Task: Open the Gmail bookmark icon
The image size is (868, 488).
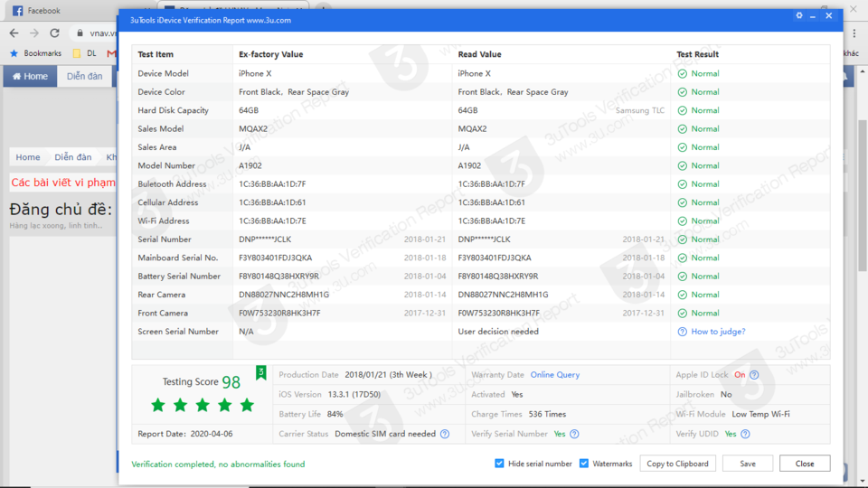Action: click(x=112, y=53)
